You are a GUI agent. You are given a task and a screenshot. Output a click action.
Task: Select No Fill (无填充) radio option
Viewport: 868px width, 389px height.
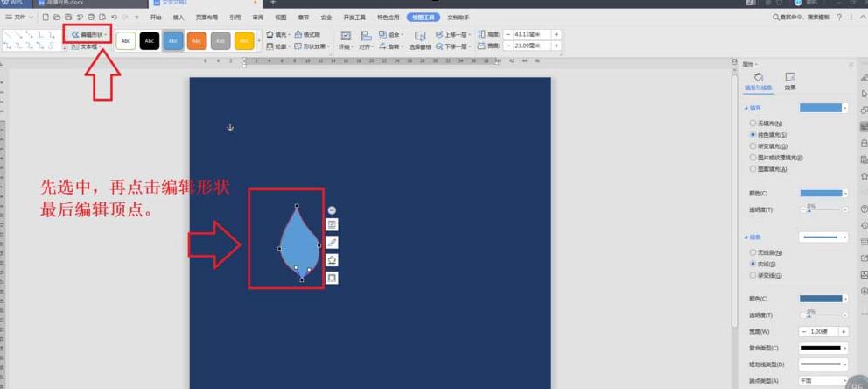point(766,123)
